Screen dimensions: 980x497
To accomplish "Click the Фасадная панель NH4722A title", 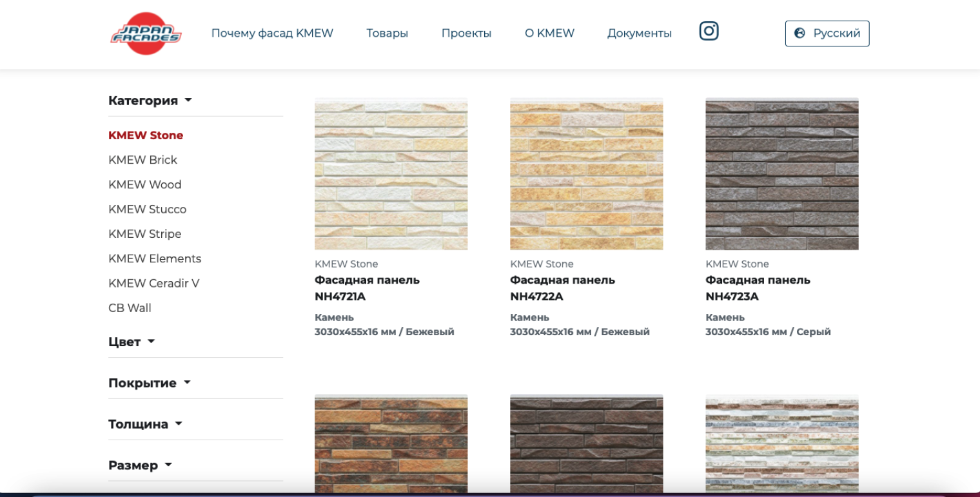I will click(562, 288).
